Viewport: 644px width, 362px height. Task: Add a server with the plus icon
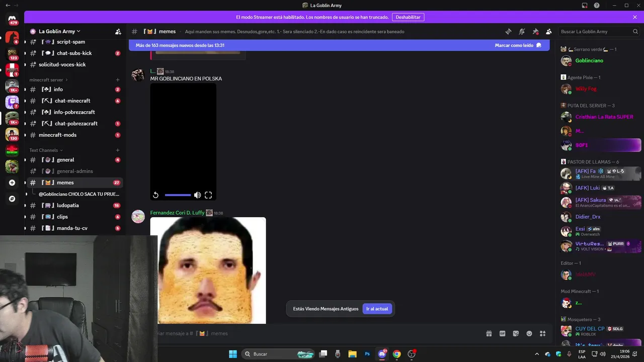tap(12, 183)
